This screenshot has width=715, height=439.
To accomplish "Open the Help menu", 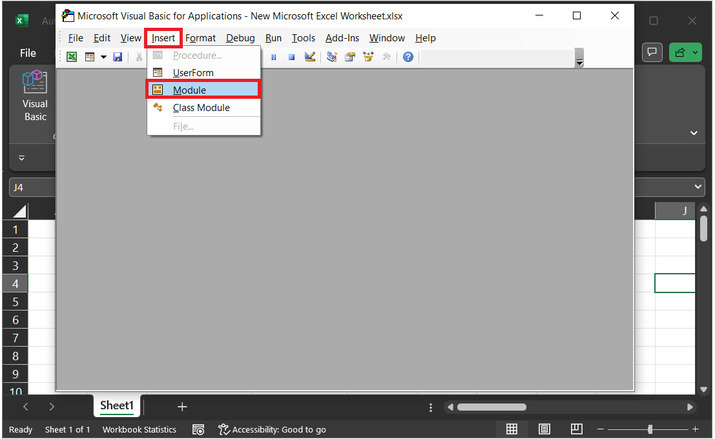I will click(425, 38).
